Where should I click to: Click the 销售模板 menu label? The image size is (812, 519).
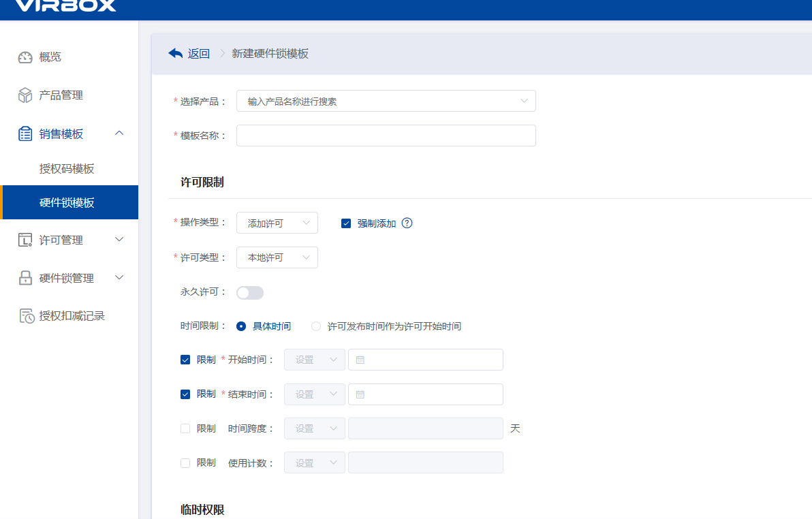61,134
